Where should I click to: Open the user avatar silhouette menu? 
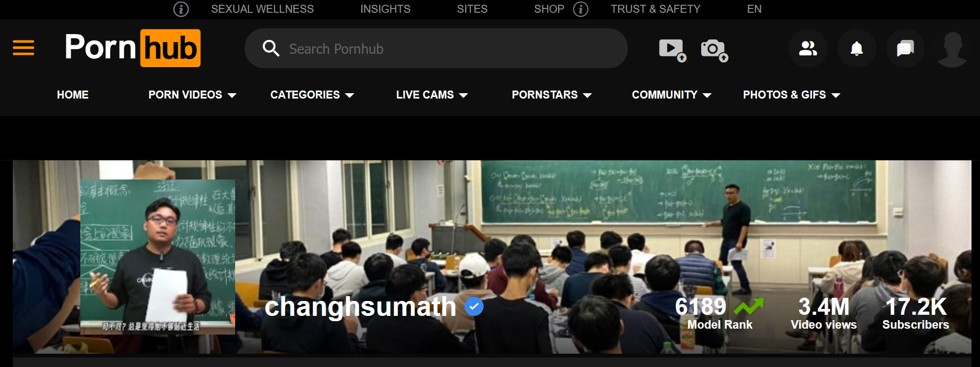tap(952, 48)
